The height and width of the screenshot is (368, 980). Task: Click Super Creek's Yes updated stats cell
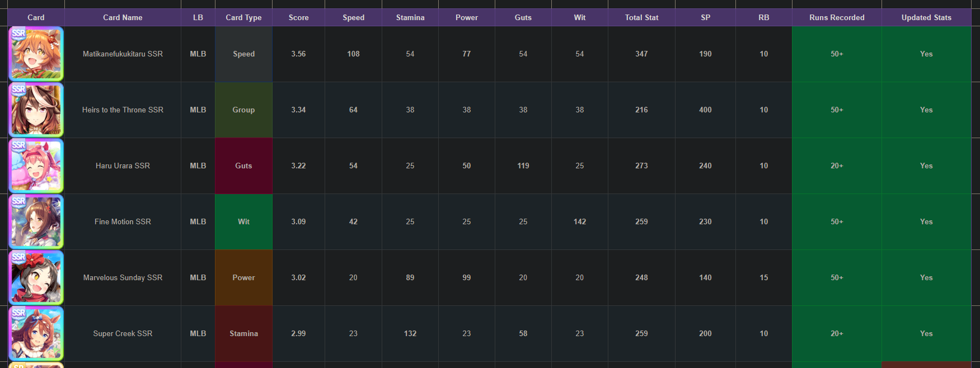(x=926, y=334)
